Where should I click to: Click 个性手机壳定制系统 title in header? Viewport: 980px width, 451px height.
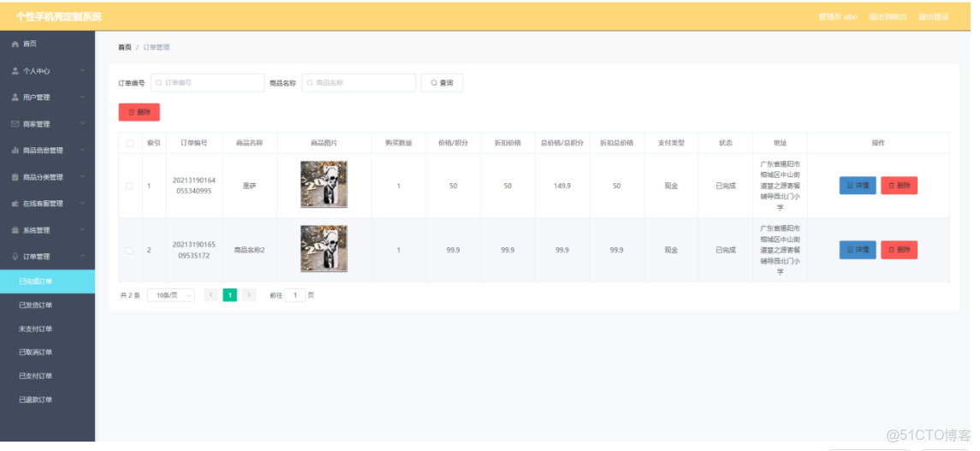(x=58, y=17)
